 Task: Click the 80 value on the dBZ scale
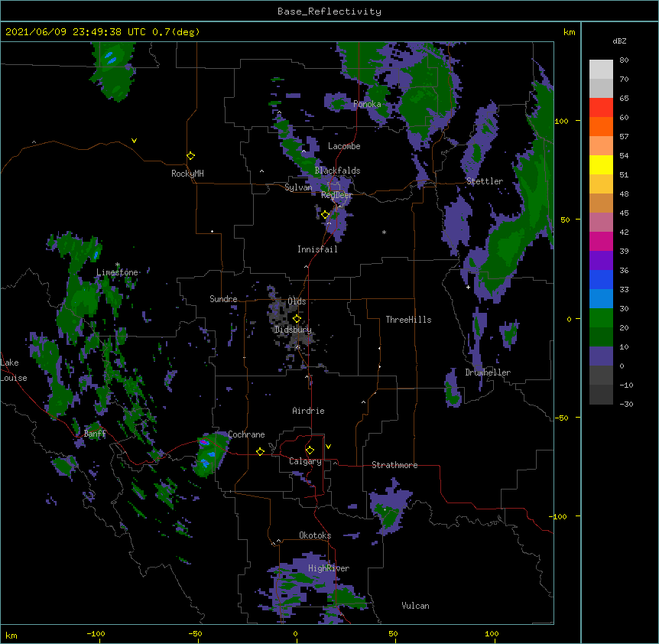point(624,60)
